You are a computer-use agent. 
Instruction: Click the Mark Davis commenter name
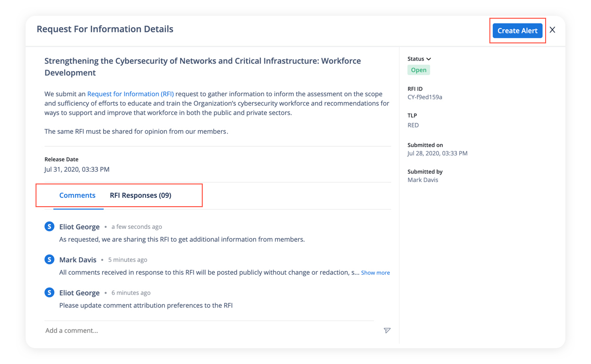[78, 260]
